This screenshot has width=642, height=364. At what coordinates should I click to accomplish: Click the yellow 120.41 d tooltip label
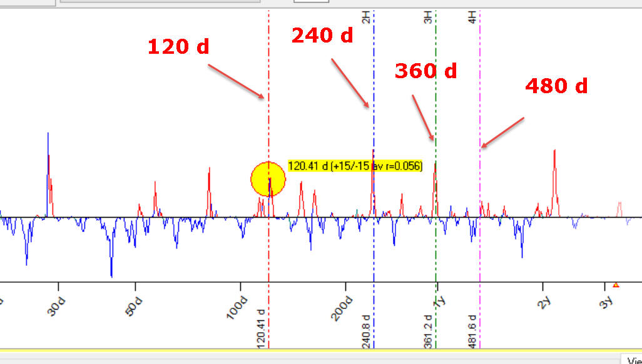pyautogui.click(x=355, y=166)
